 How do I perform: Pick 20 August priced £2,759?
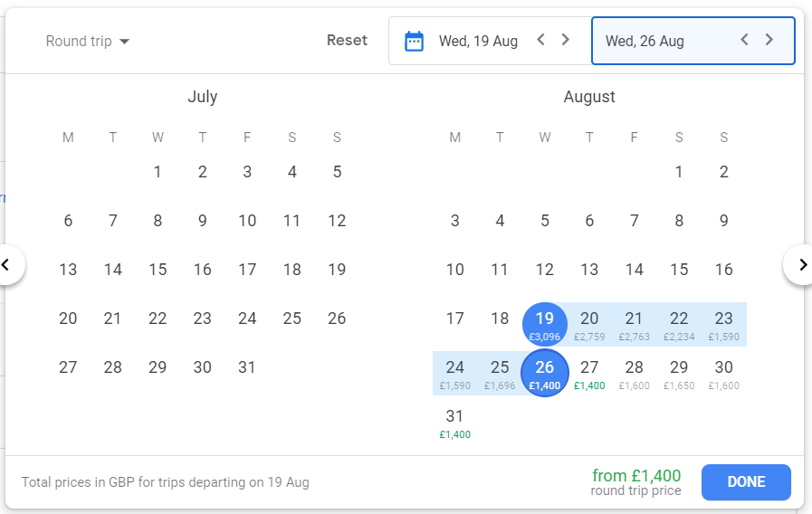coord(589,325)
